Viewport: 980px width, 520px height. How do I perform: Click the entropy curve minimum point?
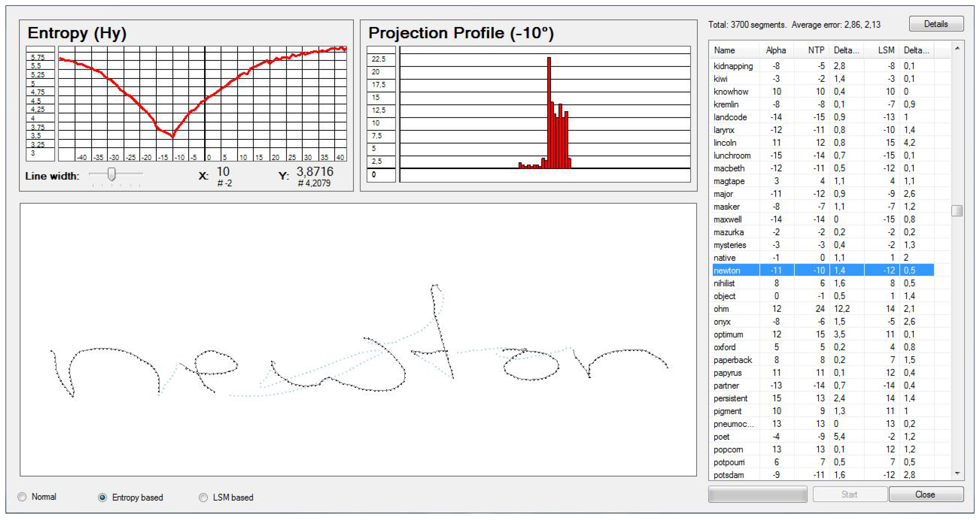[x=173, y=137]
